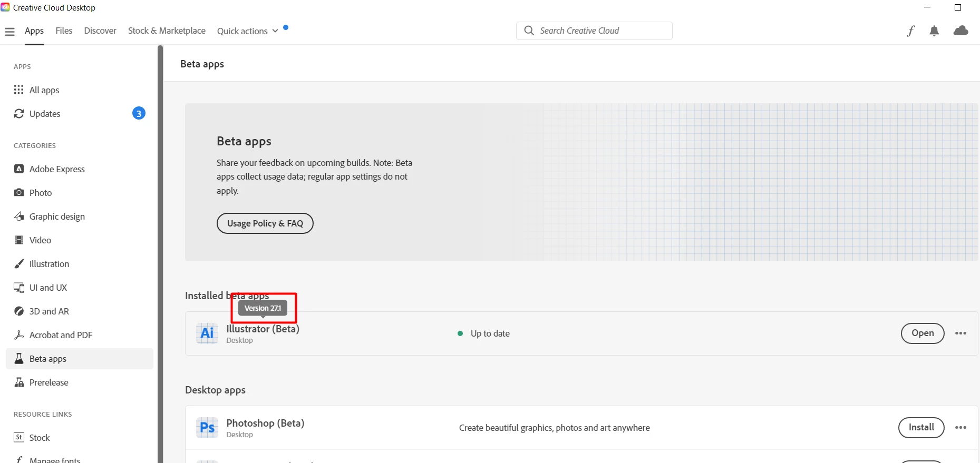980x463 pixels.
Task: Click the Photoshop (Beta) app name
Action: point(265,423)
